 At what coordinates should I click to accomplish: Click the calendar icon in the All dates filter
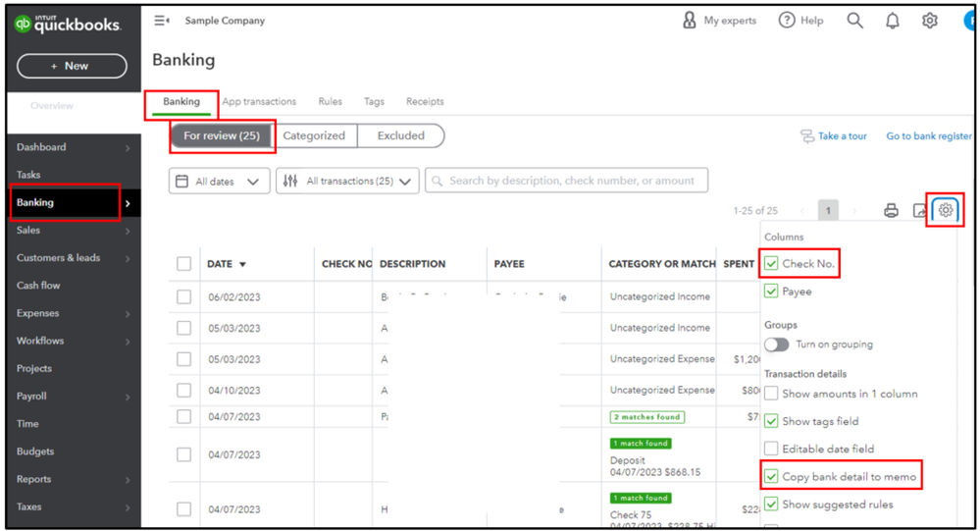point(181,182)
